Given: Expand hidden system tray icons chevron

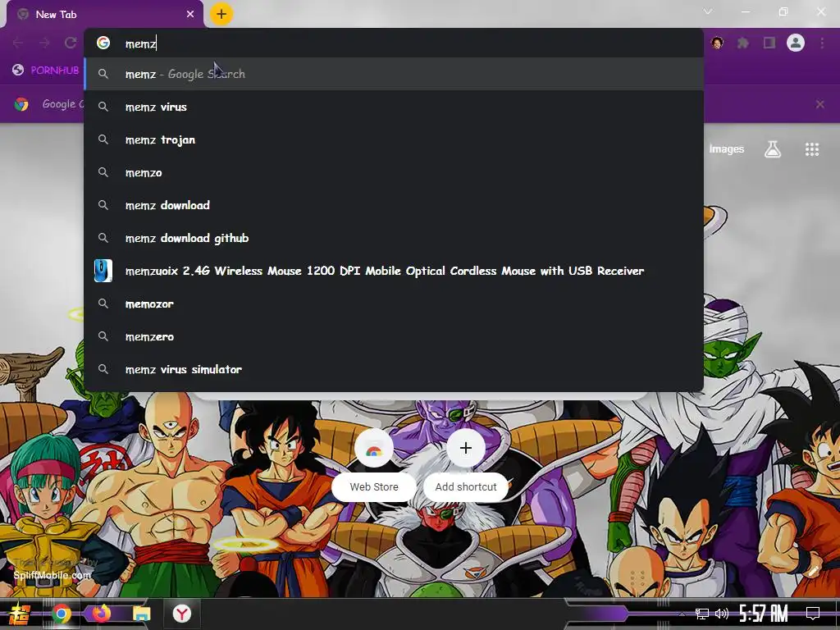Looking at the screenshot, I should 682,614.
